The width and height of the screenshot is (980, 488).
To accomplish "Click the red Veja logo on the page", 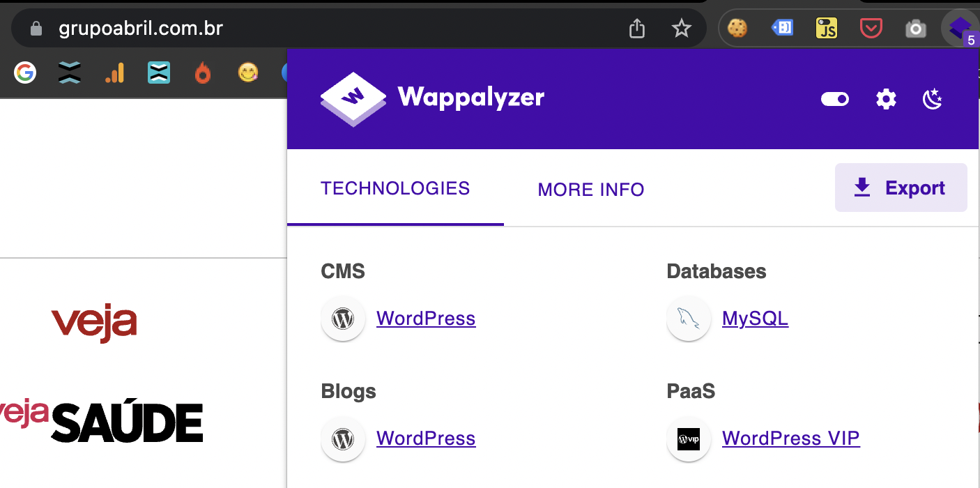I will click(x=94, y=324).
